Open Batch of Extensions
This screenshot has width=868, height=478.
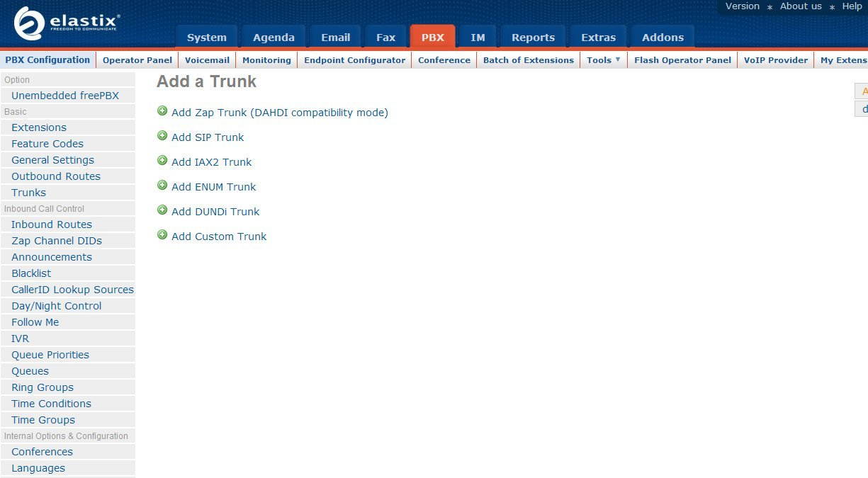click(x=528, y=60)
